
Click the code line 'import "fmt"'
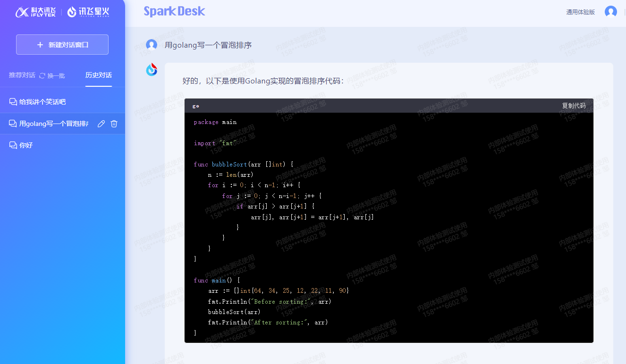click(215, 143)
